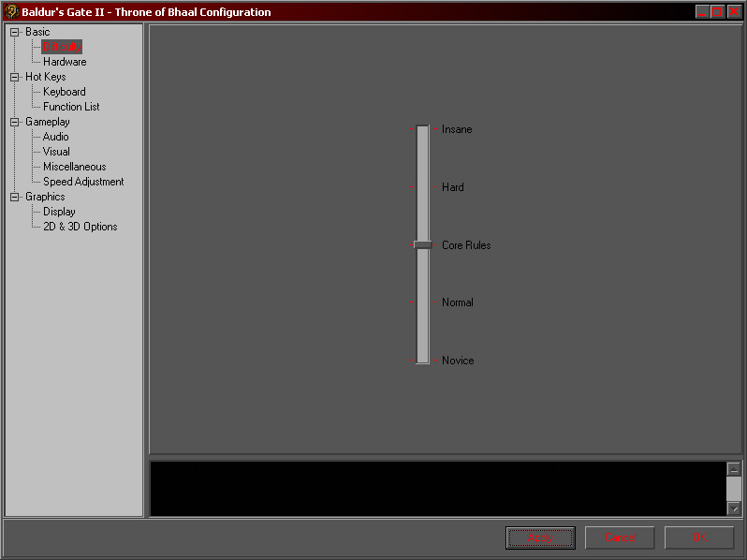Click the Baldur's Gate title bar icon

(x=11, y=11)
